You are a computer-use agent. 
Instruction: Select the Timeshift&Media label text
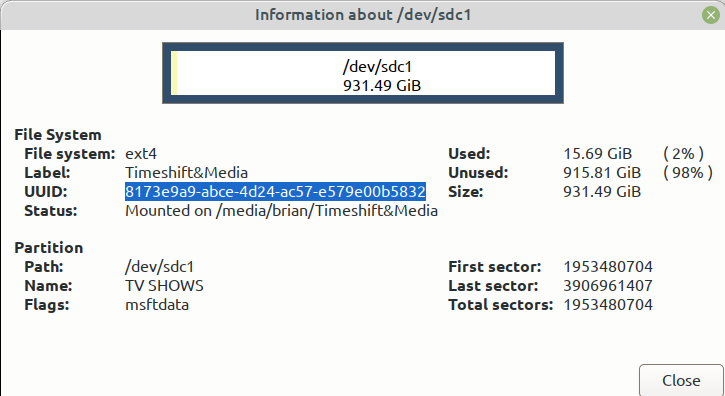tap(186, 173)
